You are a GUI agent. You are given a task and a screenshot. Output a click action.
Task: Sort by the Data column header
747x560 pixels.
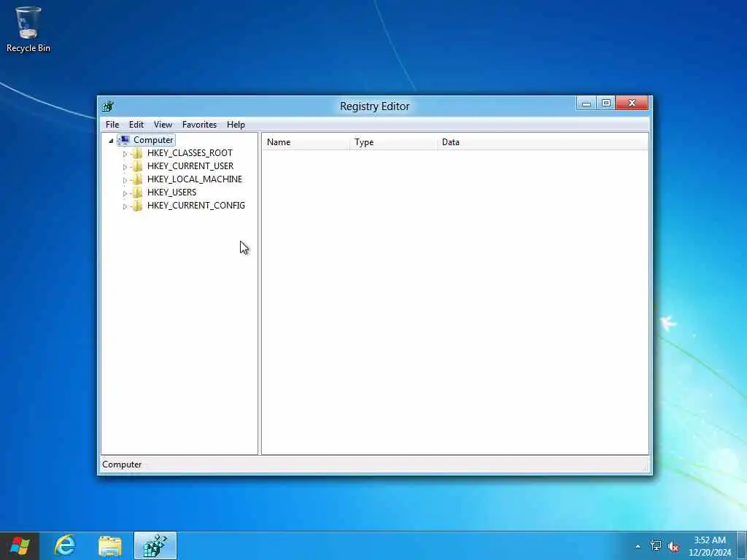point(543,142)
